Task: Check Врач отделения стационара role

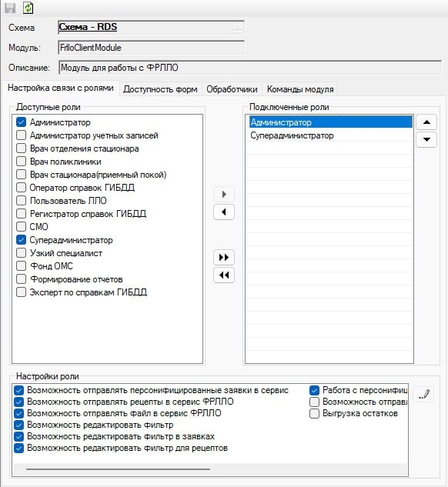Action: tap(21, 148)
